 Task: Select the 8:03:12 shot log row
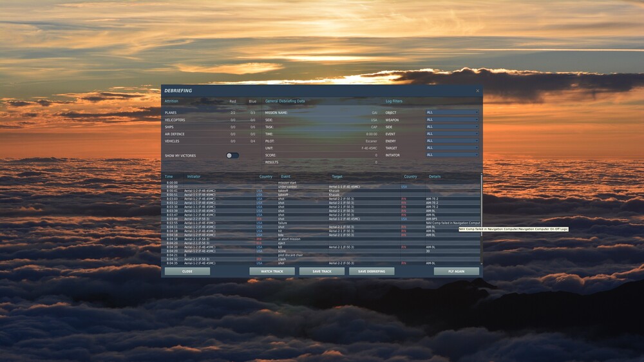coord(322,203)
